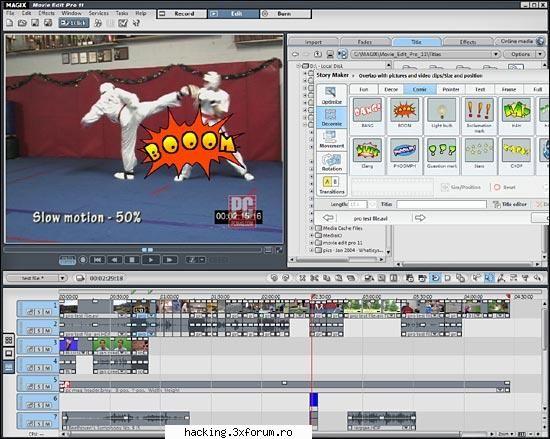This screenshot has width=550, height=439.
Task: Jump to start with skip-back button
Action: (x=98, y=260)
